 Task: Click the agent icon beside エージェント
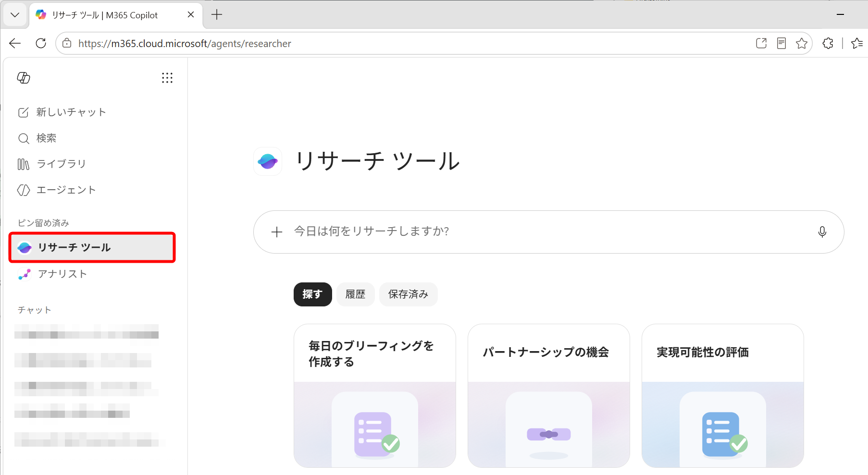pos(24,190)
